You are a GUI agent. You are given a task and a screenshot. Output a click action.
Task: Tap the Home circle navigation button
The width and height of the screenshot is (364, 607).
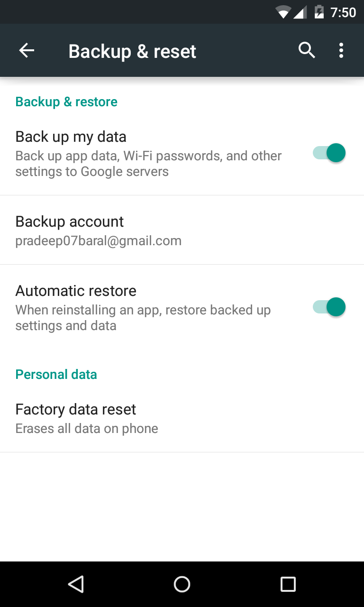click(x=182, y=584)
